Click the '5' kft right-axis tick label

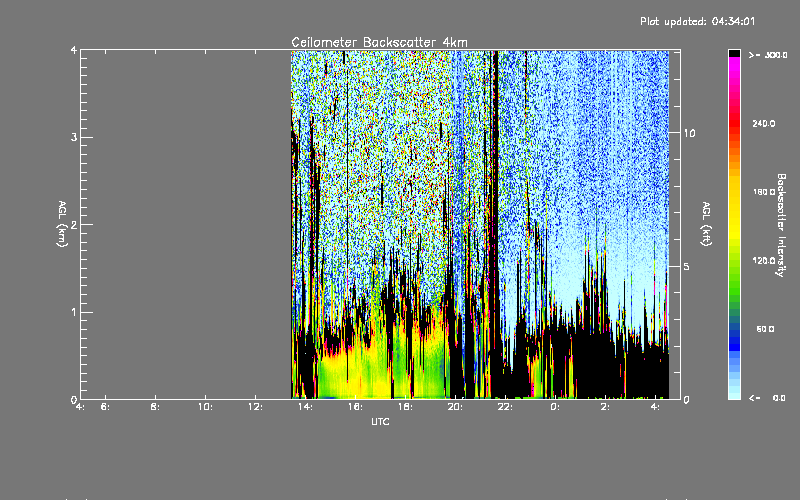click(687, 267)
